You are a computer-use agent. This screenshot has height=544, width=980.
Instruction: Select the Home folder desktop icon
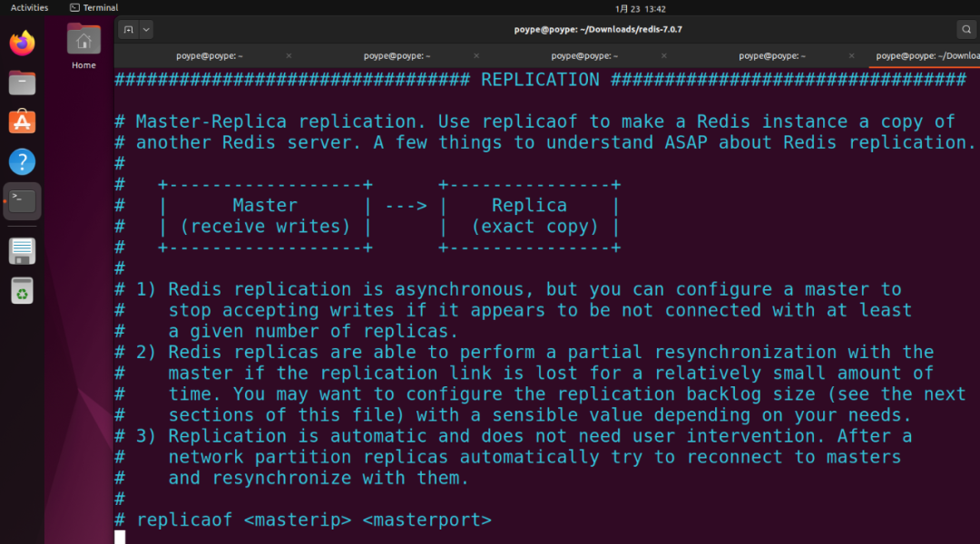83,45
